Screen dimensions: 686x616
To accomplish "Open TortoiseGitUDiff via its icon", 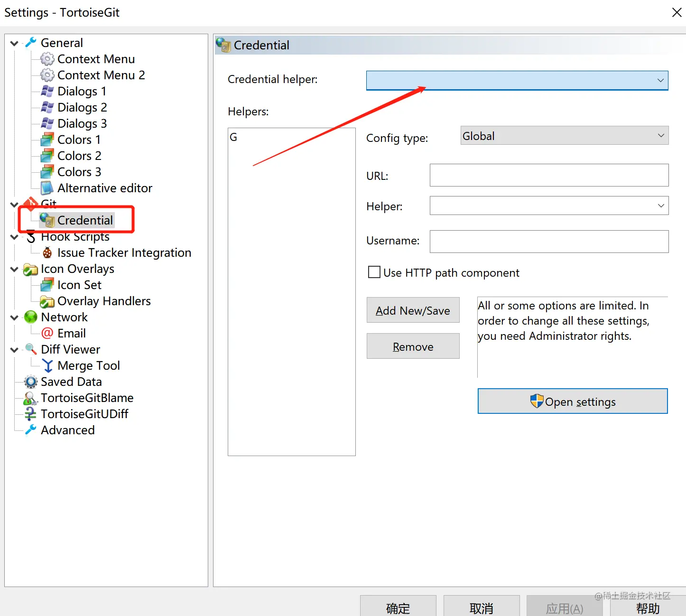I will click(x=31, y=414).
